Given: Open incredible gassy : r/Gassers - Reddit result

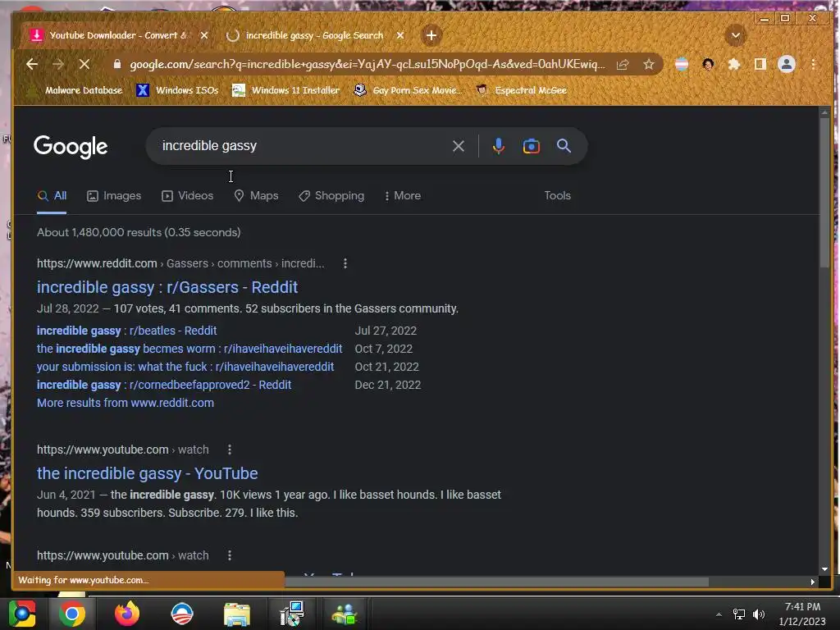Looking at the screenshot, I should [x=167, y=287].
